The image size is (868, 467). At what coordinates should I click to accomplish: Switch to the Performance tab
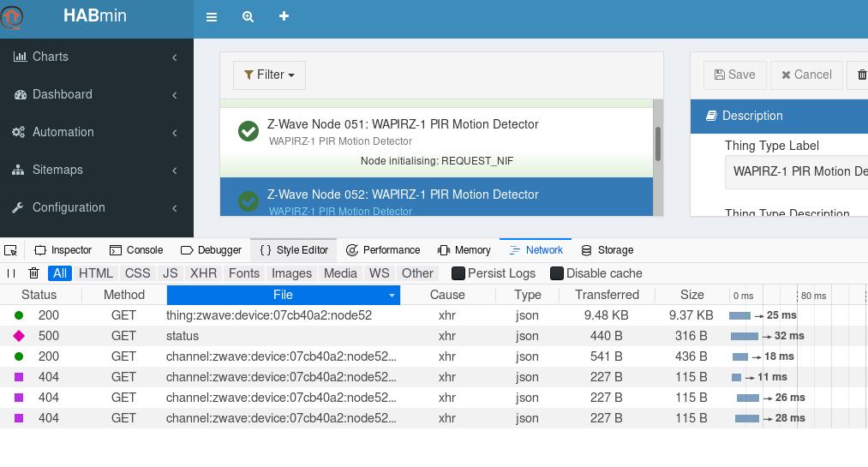383,250
